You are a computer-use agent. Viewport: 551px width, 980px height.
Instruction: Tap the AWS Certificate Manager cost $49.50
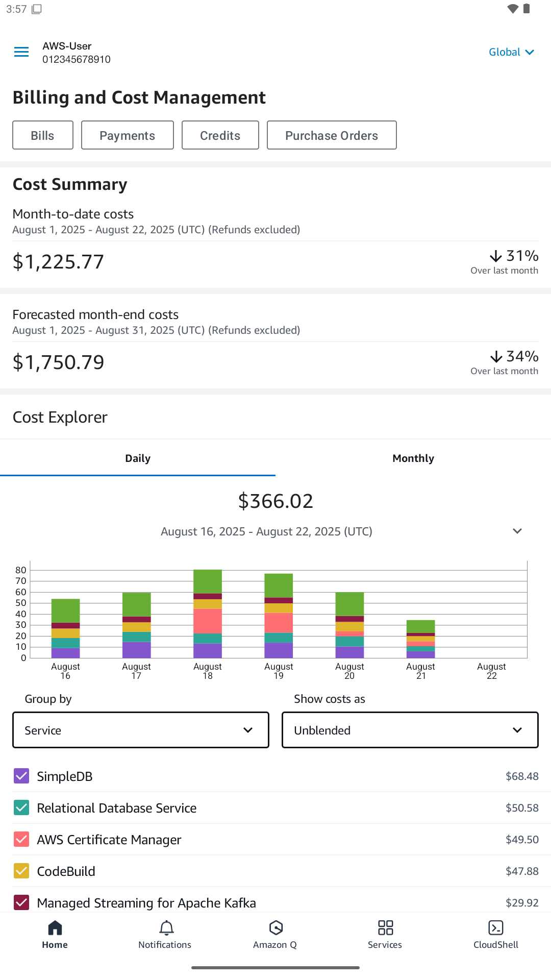pyautogui.click(x=522, y=840)
